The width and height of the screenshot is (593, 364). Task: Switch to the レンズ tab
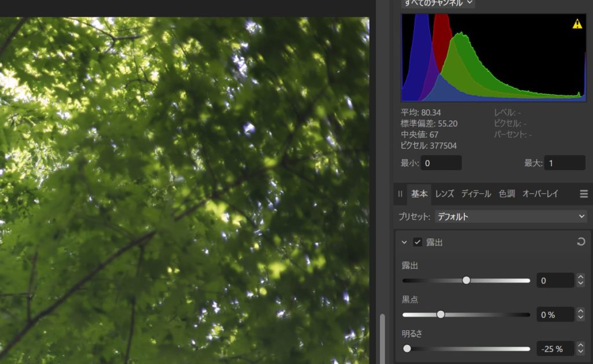pyautogui.click(x=444, y=194)
